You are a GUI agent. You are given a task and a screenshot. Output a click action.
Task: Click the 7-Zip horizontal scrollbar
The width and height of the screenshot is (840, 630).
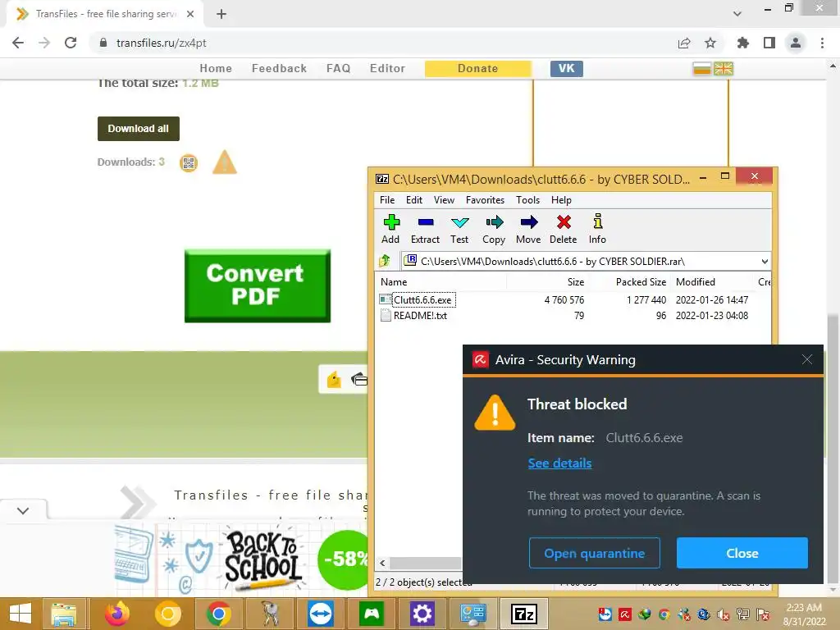click(x=426, y=563)
